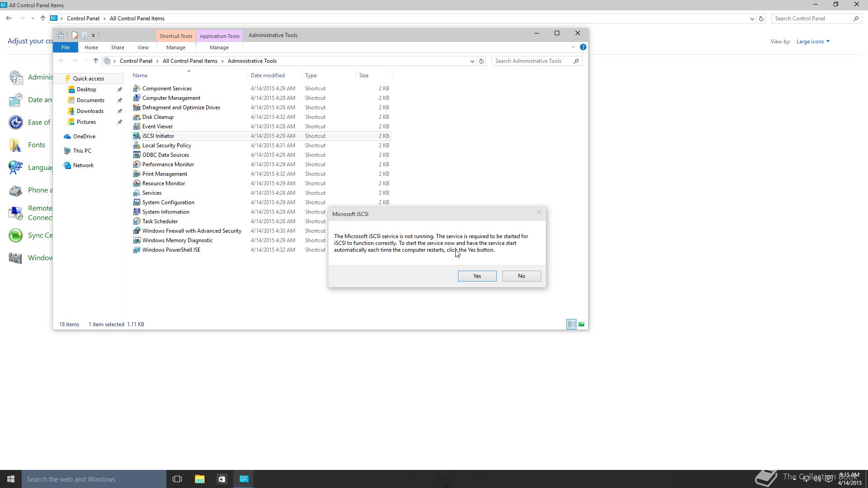Select This PC in navigation pane
Viewport: 868px width, 488px height.
tap(82, 151)
